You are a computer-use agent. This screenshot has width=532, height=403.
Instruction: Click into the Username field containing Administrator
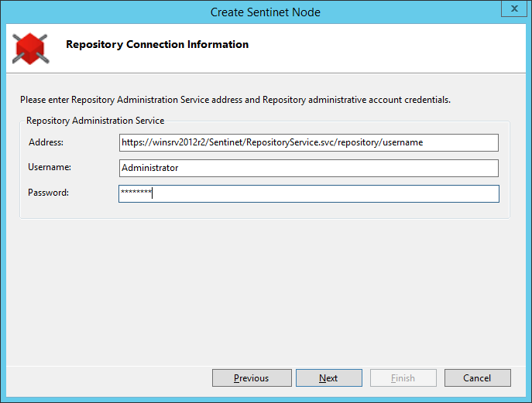click(x=309, y=168)
